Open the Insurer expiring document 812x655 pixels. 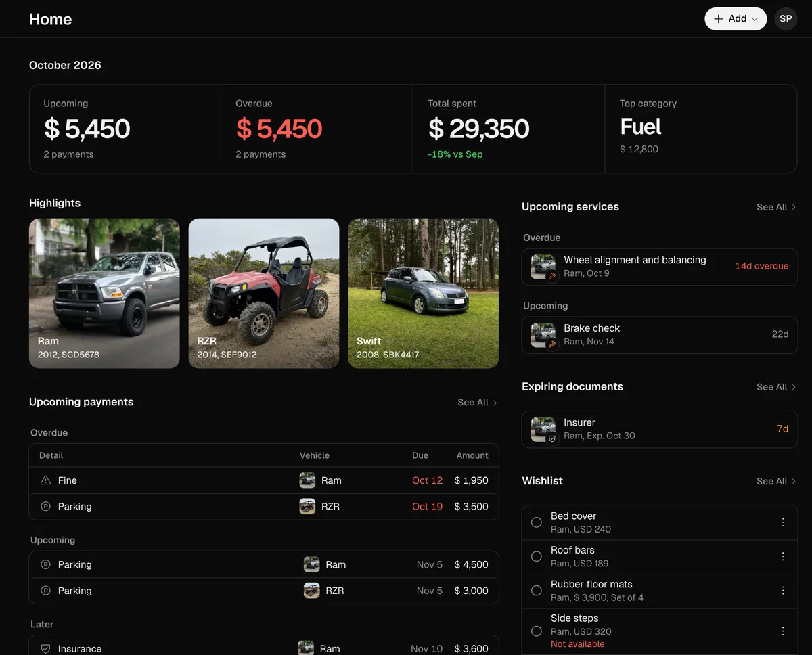[660, 429]
